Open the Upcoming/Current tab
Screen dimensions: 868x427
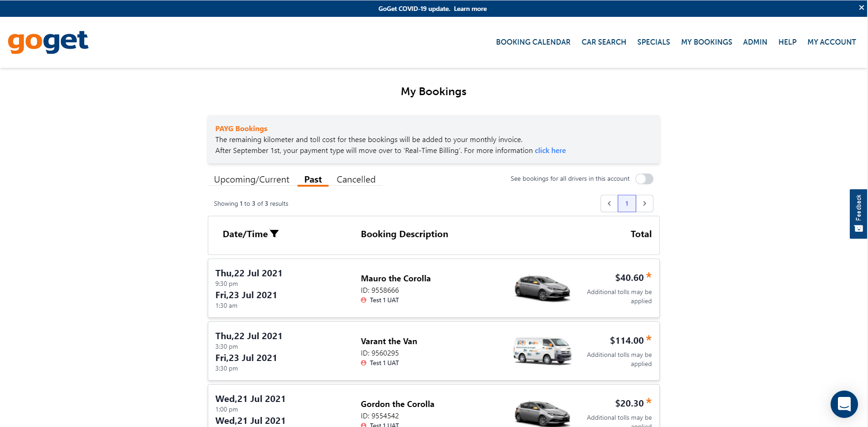[252, 179]
